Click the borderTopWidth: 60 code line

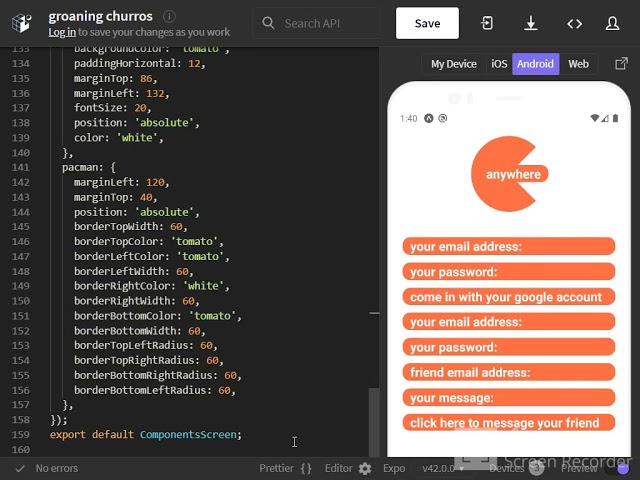click(x=131, y=227)
